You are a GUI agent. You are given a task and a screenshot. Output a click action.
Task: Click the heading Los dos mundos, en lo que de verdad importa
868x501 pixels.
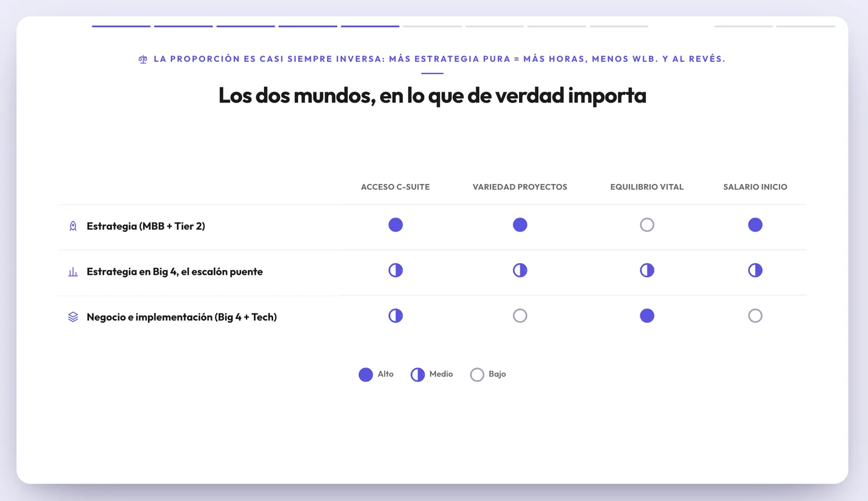tap(432, 95)
